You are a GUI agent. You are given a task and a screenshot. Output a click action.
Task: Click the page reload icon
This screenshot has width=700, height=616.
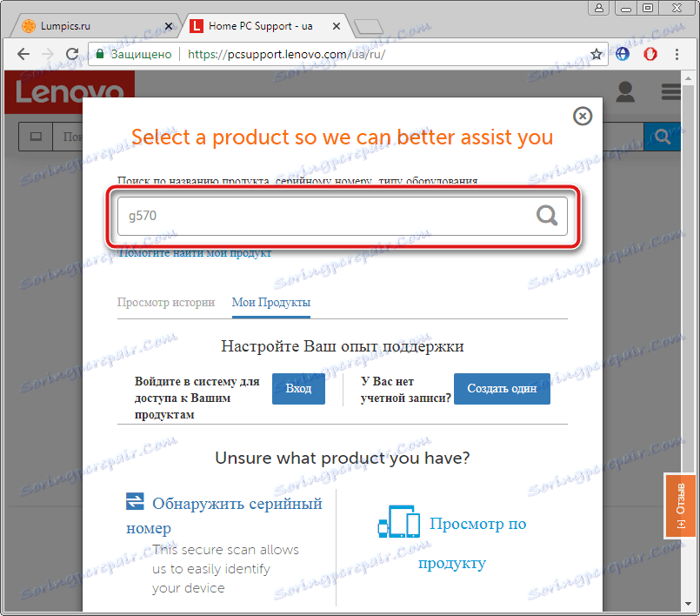(x=72, y=54)
